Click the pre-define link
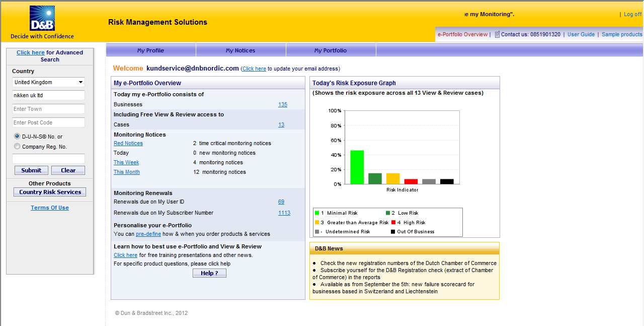Image resolution: width=644 pixels, height=326 pixels. click(148, 234)
